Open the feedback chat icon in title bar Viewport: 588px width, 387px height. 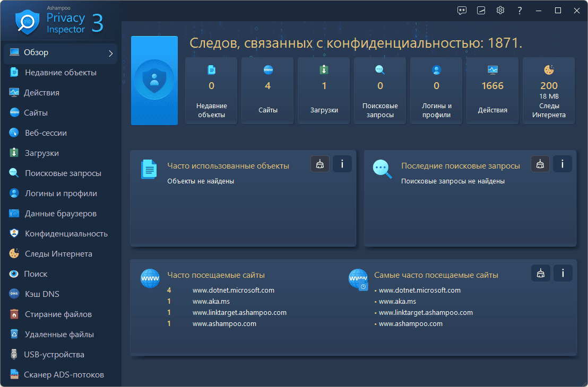coord(462,11)
